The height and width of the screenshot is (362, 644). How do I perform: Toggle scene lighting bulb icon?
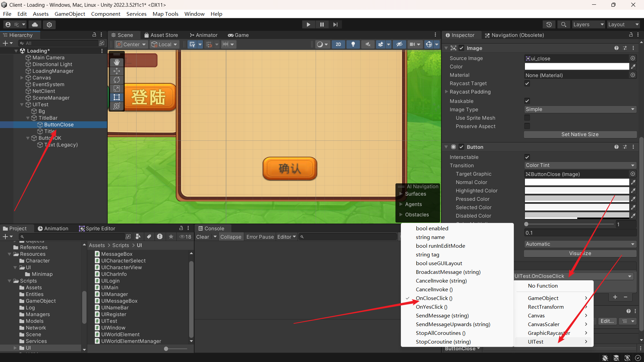(353, 44)
